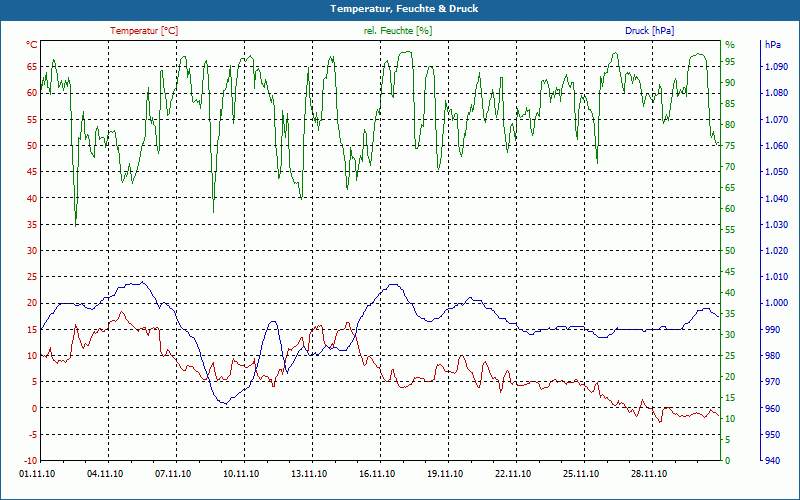
Task: Click the 940 tick on the pressure axis
Action: point(773,461)
